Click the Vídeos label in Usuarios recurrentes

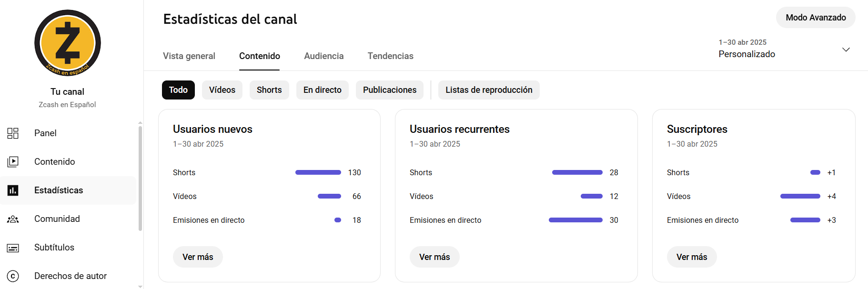(x=422, y=196)
